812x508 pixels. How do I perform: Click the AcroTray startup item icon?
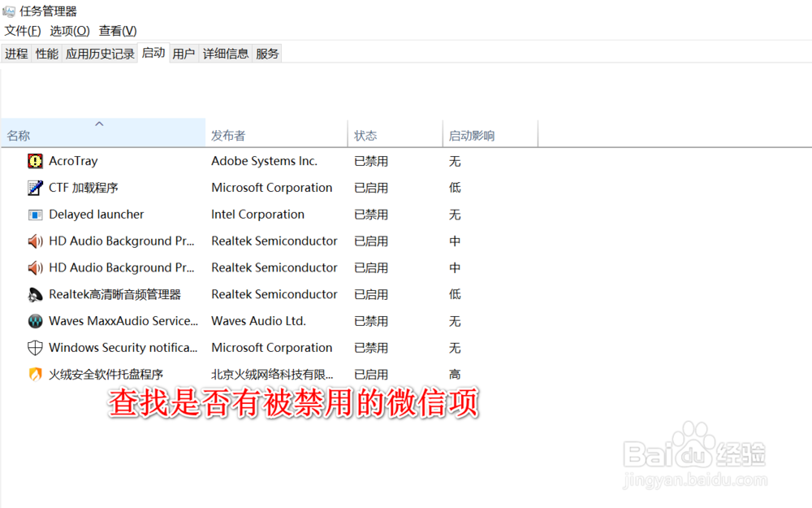tap(35, 161)
